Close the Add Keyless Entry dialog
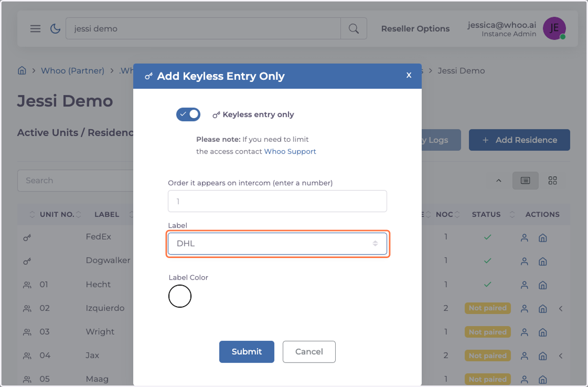Image resolution: width=588 pixels, height=387 pixels. pyautogui.click(x=409, y=75)
